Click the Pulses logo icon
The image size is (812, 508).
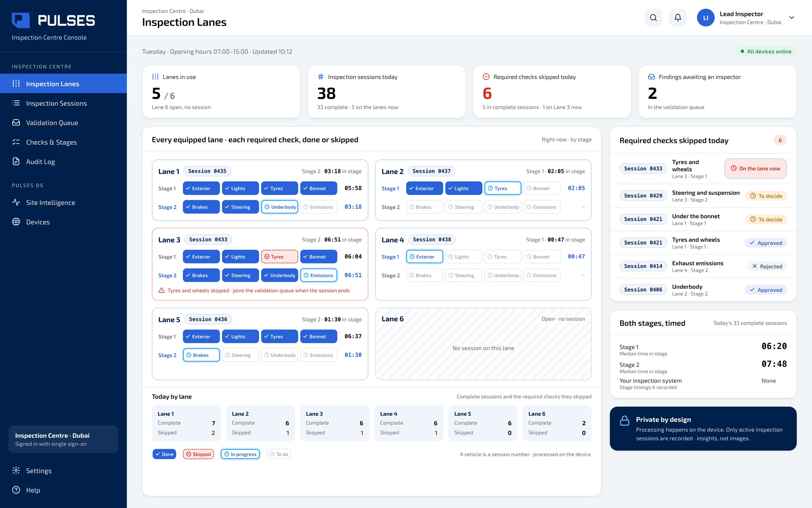pos(21,20)
